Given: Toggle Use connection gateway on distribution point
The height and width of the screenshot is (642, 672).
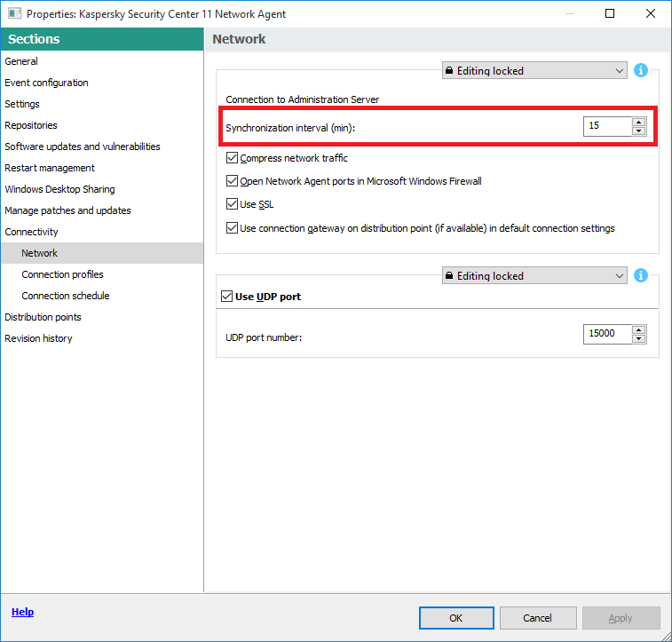Looking at the screenshot, I should (232, 227).
